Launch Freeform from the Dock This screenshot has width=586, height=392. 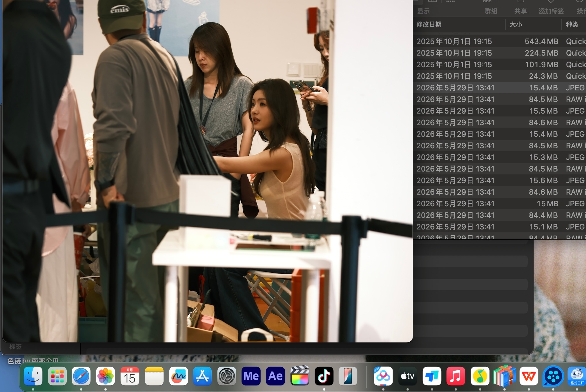[178, 376]
